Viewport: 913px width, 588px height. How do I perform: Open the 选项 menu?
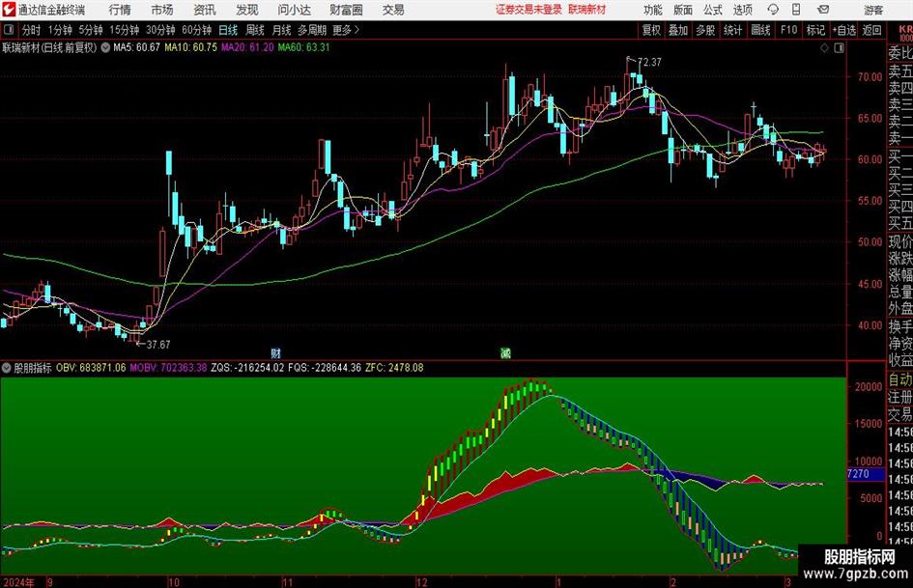742,10
